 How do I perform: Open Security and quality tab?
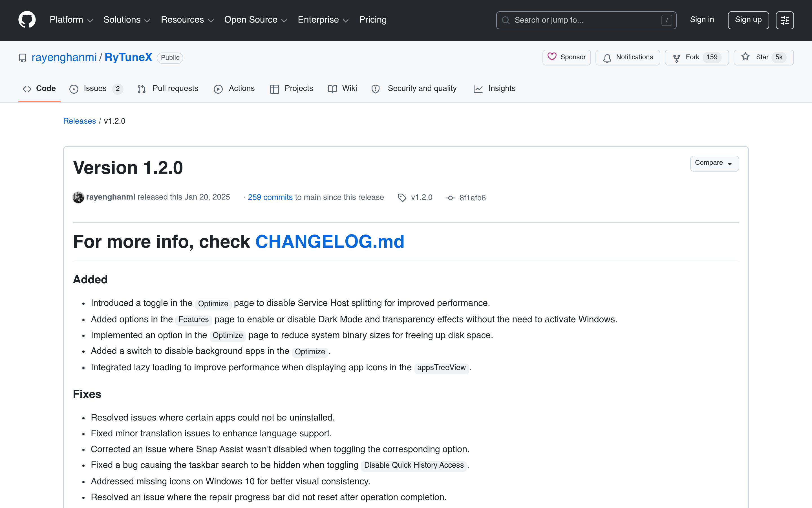pyautogui.click(x=414, y=89)
